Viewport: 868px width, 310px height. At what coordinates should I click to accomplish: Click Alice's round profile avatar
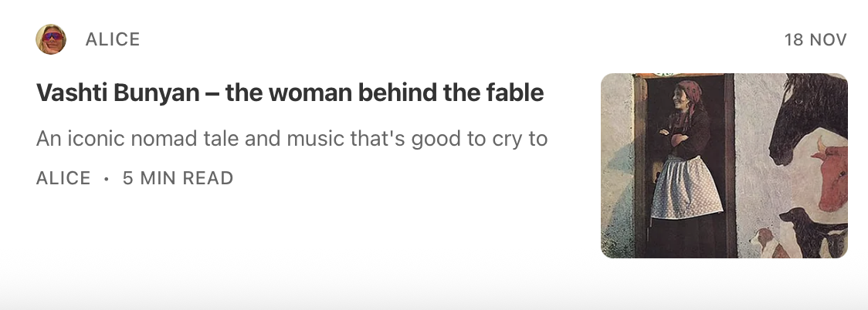(x=51, y=39)
